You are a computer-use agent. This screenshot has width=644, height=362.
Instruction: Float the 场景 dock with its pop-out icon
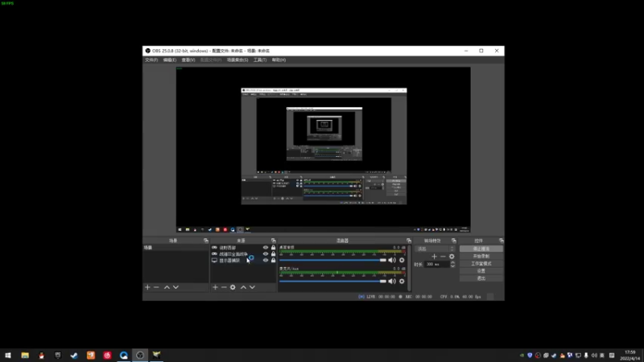[206, 241]
